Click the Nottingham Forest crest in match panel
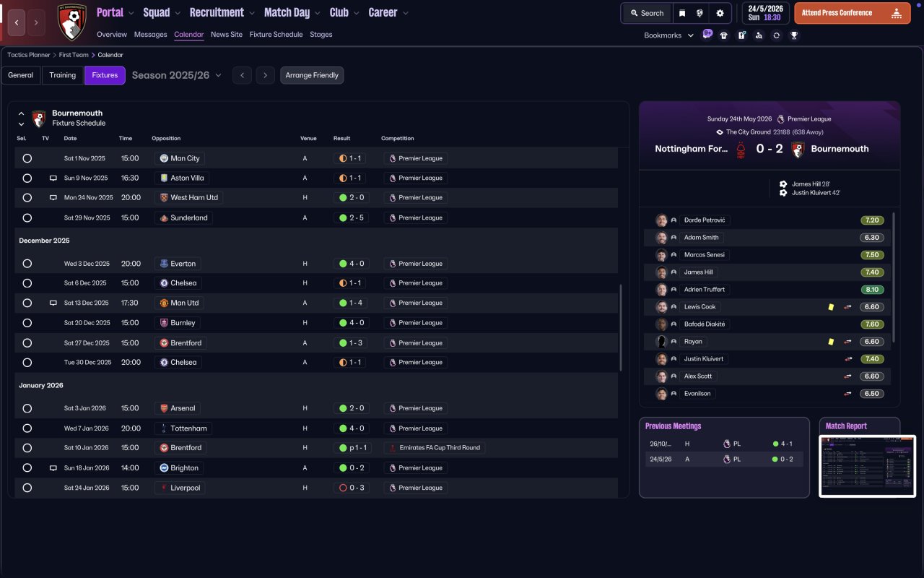 [x=741, y=150]
